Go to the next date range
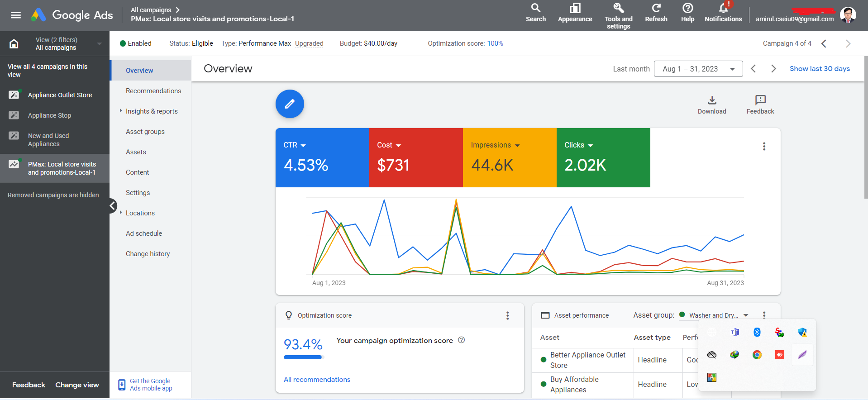Screen dimensions: 868x400 pyautogui.click(x=774, y=69)
